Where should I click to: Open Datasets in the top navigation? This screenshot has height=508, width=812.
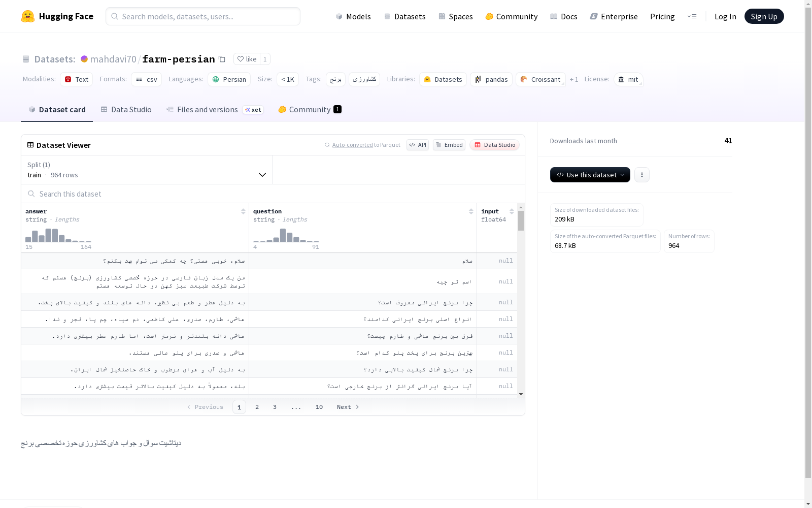tap(404, 16)
